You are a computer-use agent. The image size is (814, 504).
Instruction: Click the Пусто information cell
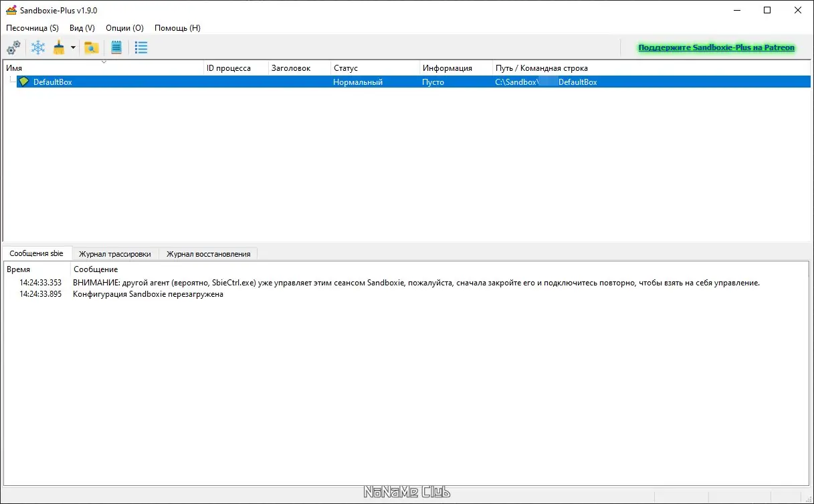pos(433,82)
